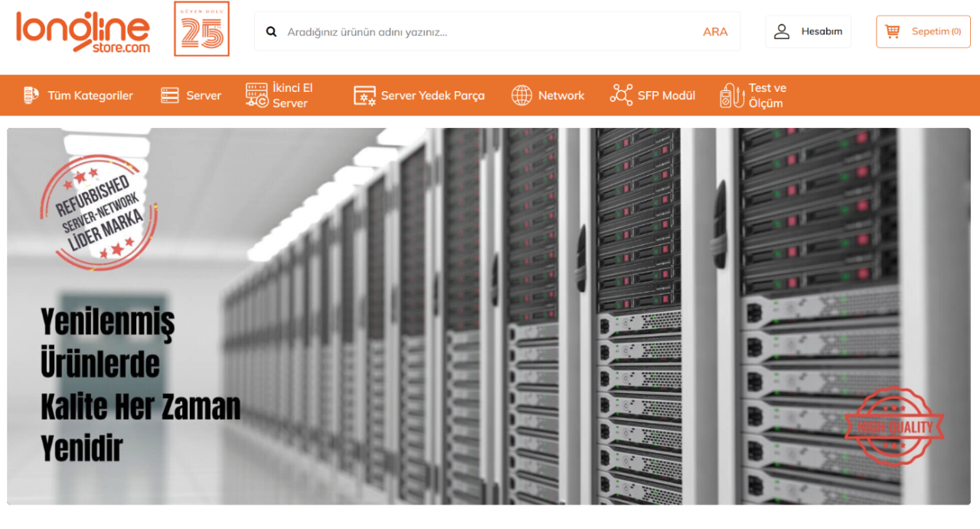Focus the product name search field
The image size is (980, 529).
(x=490, y=32)
